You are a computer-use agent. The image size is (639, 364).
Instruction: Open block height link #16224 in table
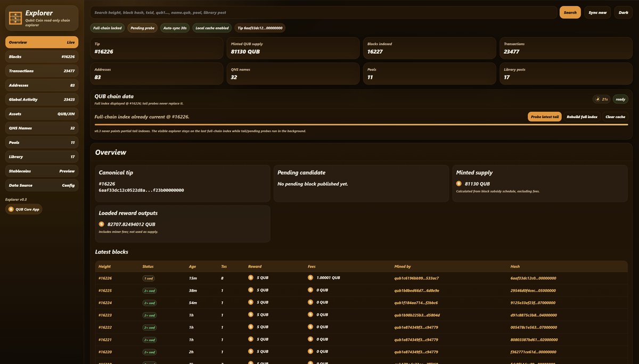pos(105,302)
